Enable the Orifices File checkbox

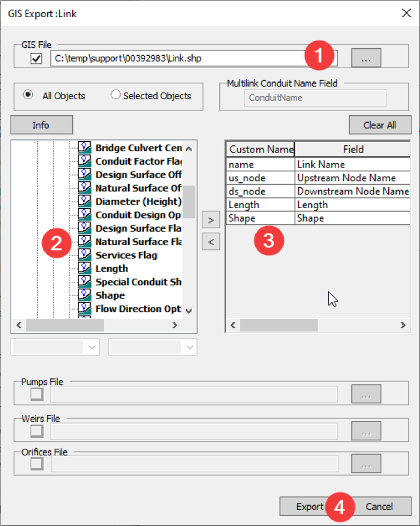click(37, 464)
